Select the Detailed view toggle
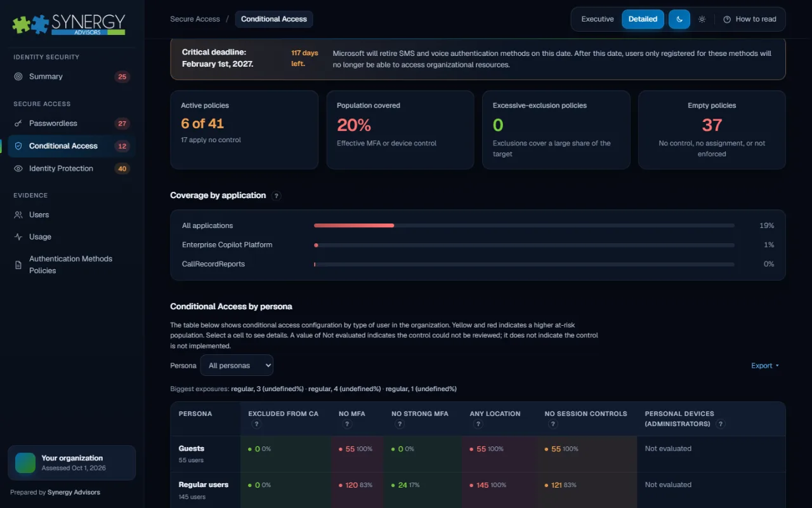This screenshot has height=508, width=812. point(643,19)
